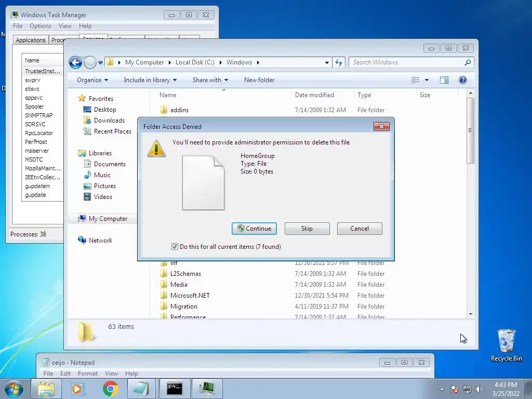
Task: Open Windows Media Player from taskbar
Action: pos(78,389)
